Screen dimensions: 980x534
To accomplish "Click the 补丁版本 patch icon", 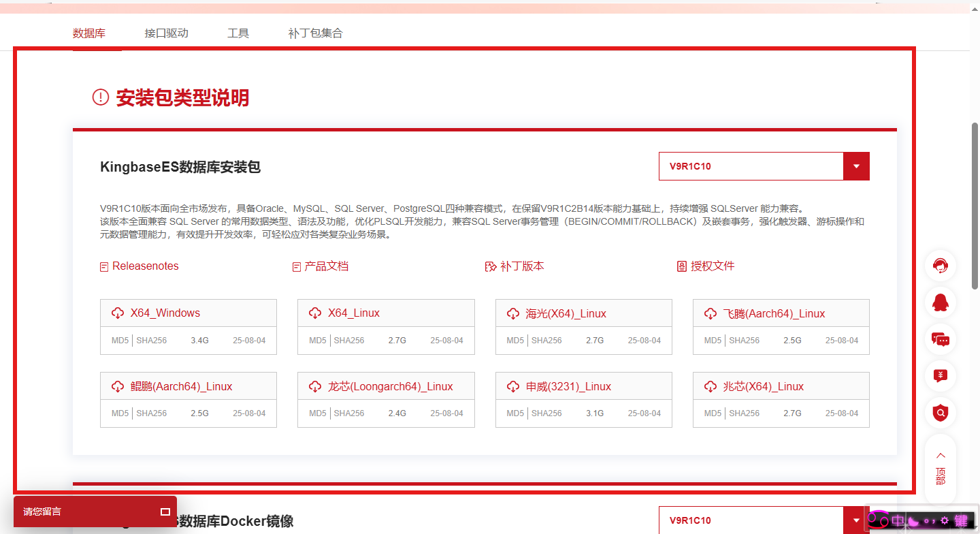I will 491,267.
